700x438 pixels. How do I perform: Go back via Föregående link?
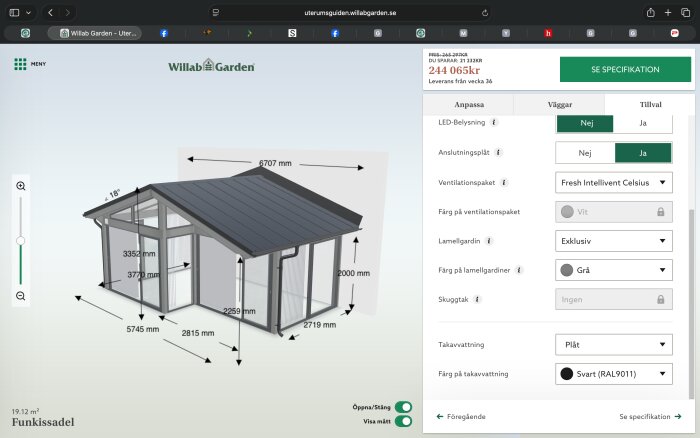pos(461,417)
